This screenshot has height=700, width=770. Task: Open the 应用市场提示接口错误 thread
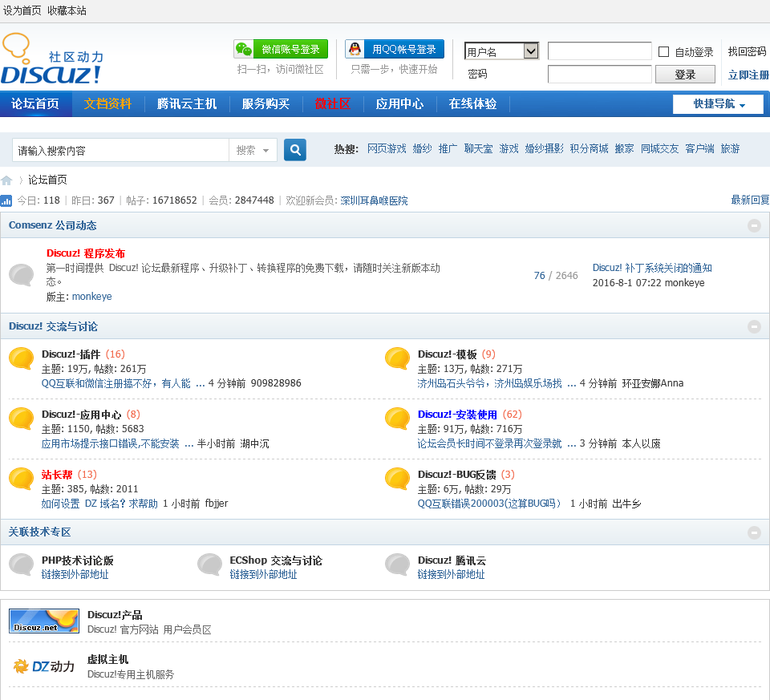tap(111, 443)
